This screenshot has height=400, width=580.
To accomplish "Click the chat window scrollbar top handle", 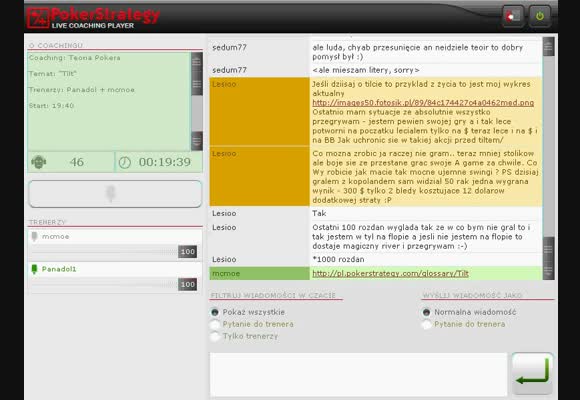I will (x=548, y=47).
